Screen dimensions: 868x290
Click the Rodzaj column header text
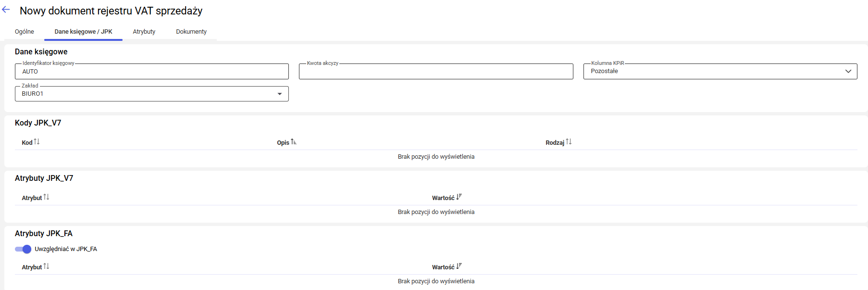(x=555, y=143)
